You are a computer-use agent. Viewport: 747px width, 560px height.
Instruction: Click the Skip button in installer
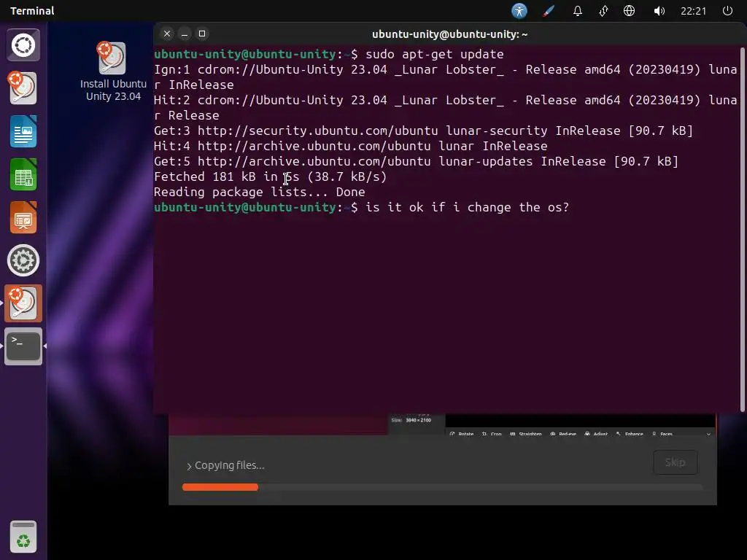(x=675, y=462)
